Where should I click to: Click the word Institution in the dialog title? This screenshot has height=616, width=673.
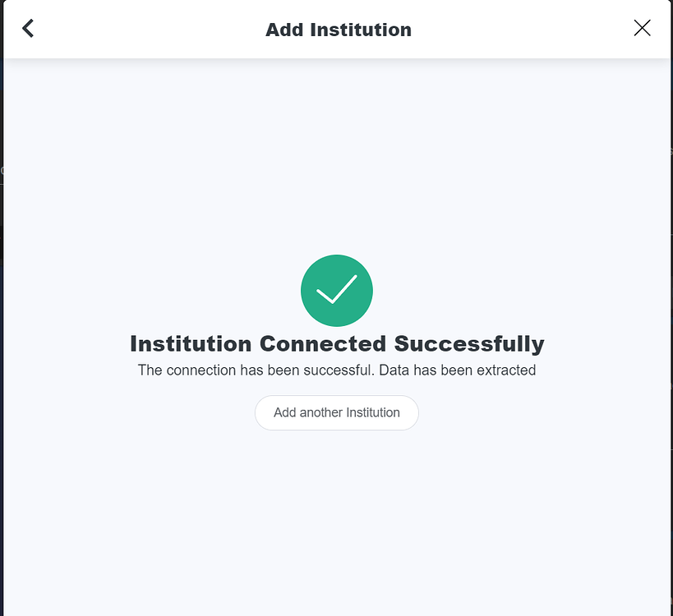click(361, 30)
